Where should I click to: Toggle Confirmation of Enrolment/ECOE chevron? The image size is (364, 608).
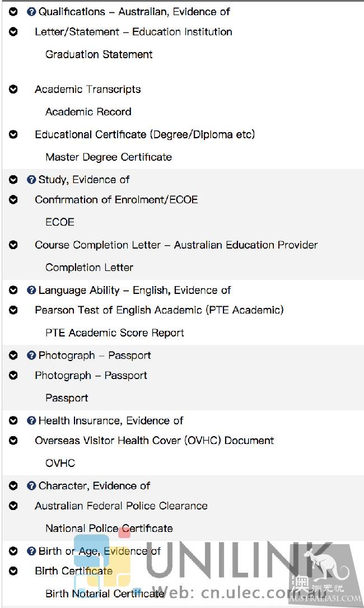tap(13, 200)
